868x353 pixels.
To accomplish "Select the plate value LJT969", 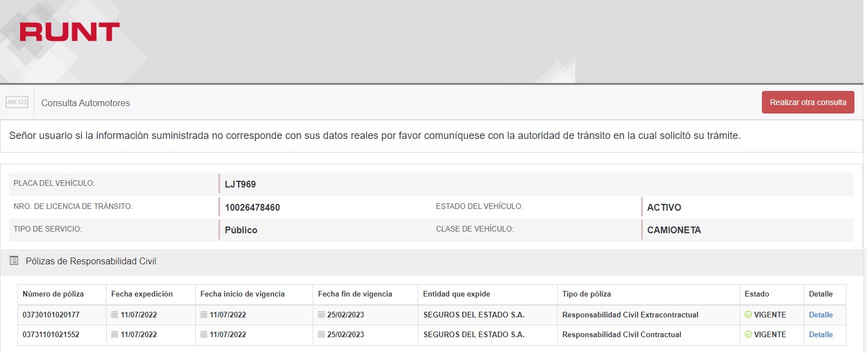I will tap(240, 184).
